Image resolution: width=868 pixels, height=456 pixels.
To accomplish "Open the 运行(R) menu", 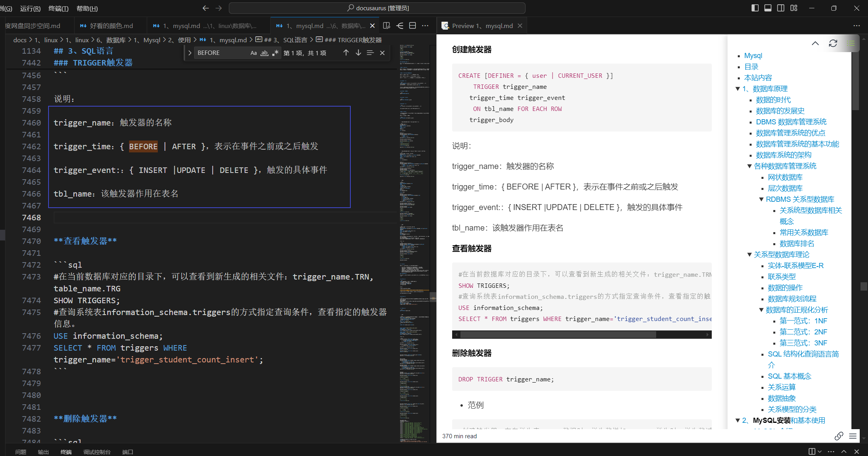I will tap(30, 8).
